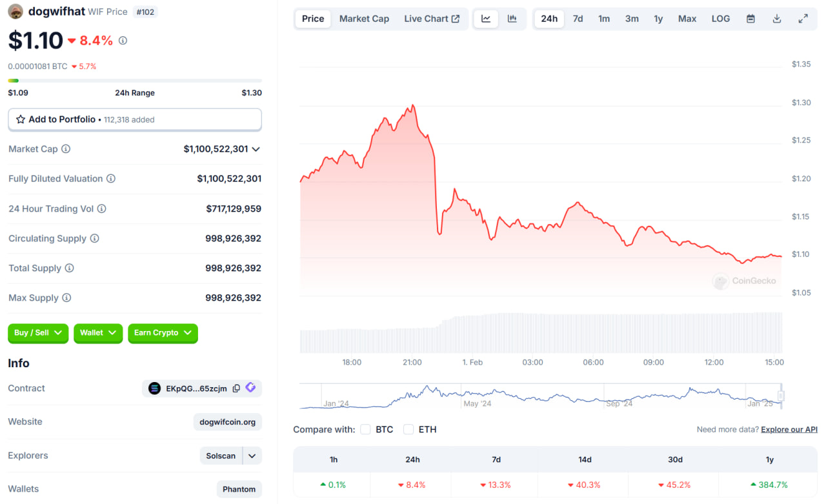Open the Earn Crypto dropdown
This screenshot has width=826, height=504.
(163, 333)
